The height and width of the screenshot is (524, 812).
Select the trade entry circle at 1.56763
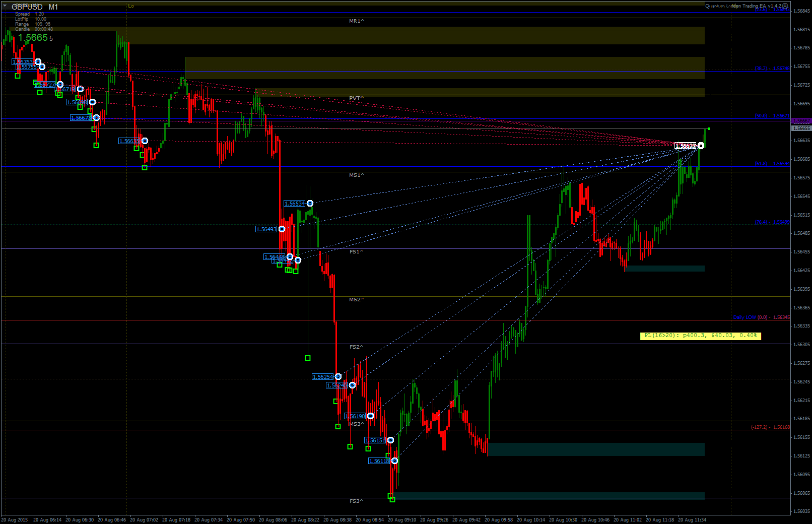(38, 62)
